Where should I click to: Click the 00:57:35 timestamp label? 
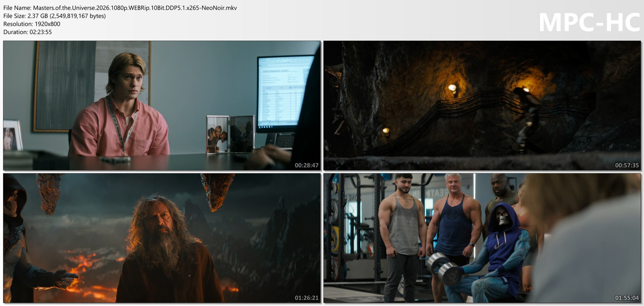627,165
